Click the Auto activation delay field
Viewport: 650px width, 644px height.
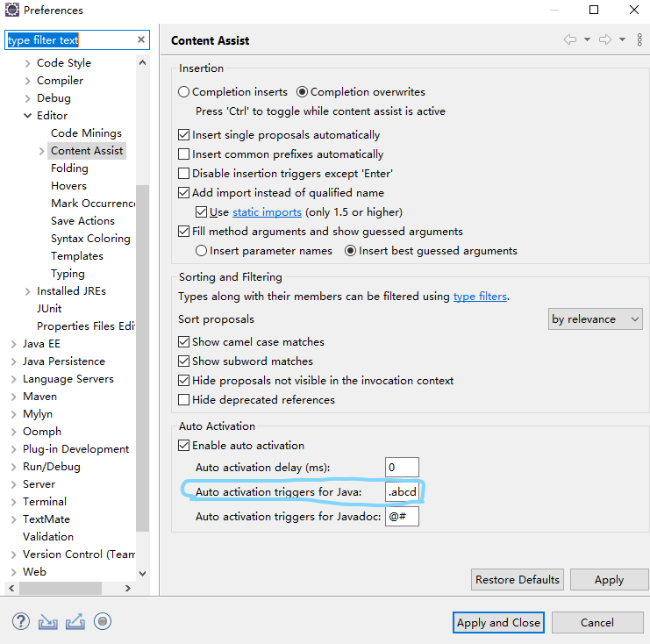coord(402,468)
